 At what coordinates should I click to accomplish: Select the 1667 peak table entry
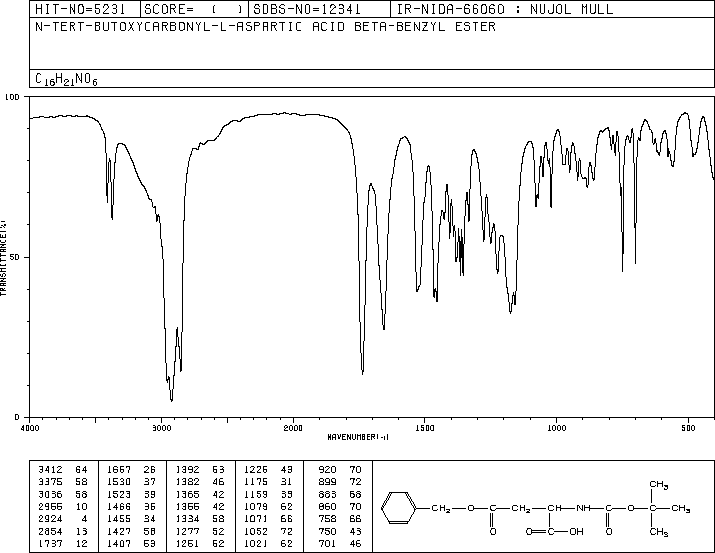[131, 469]
